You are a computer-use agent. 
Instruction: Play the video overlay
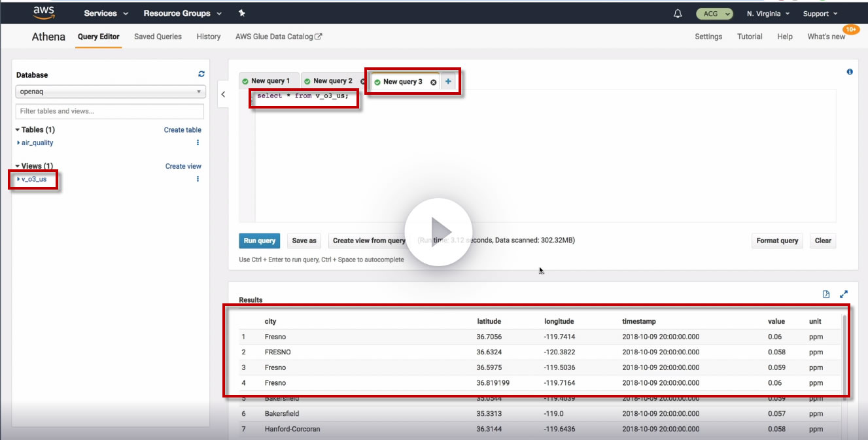[x=438, y=232]
